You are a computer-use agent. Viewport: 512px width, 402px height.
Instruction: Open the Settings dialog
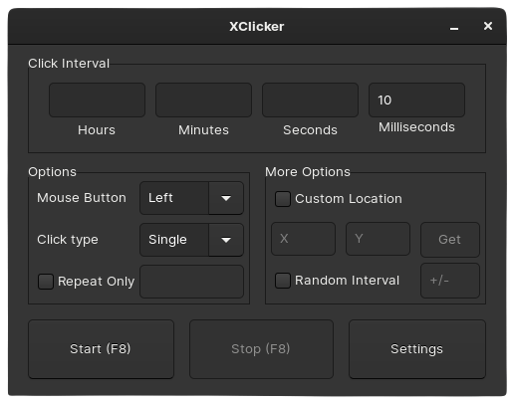(417, 349)
